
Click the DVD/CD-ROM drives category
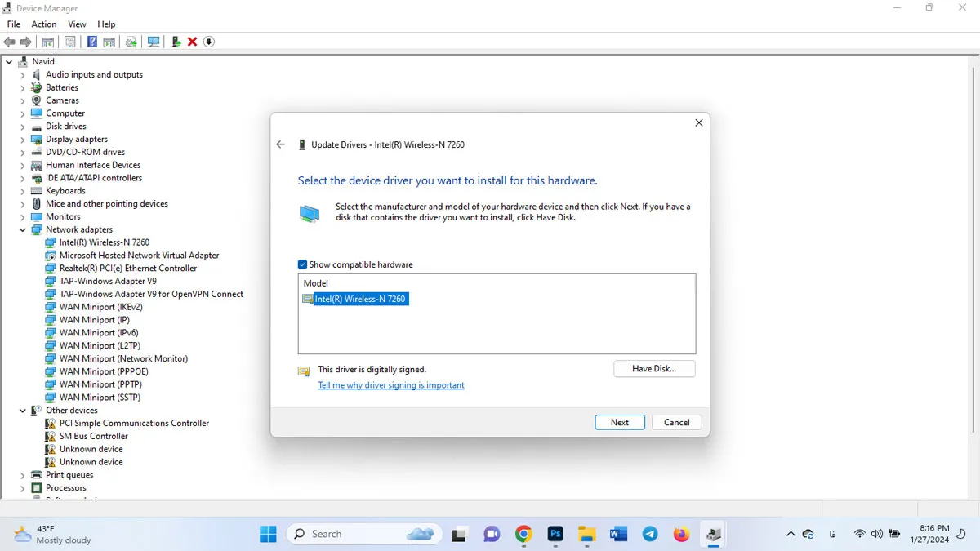86,152
